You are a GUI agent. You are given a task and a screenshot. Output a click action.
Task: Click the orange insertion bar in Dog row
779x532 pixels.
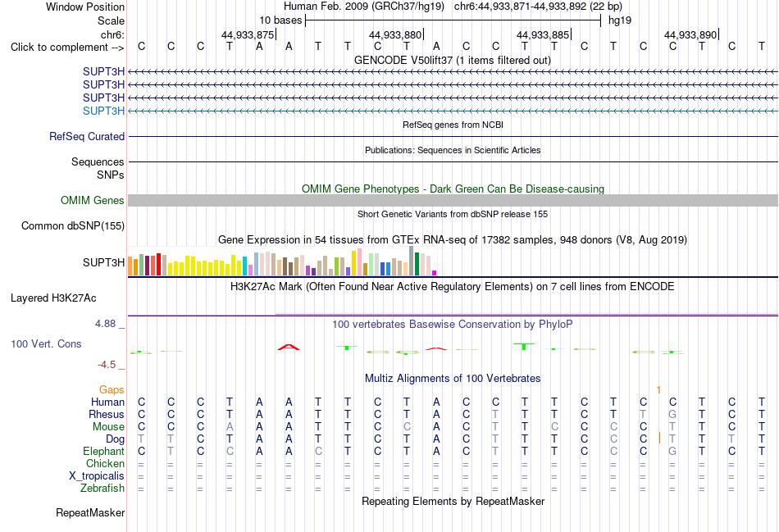659,438
